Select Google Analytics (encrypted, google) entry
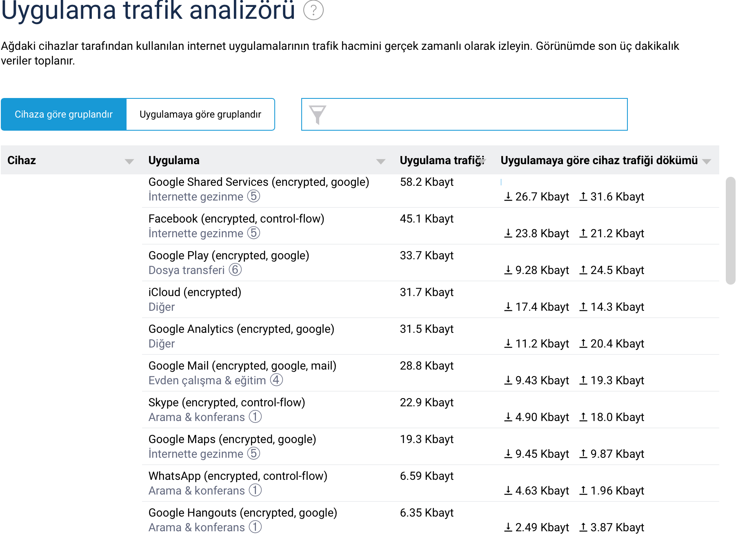The height and width of the screenshot is (548, 756). point(241,329)
